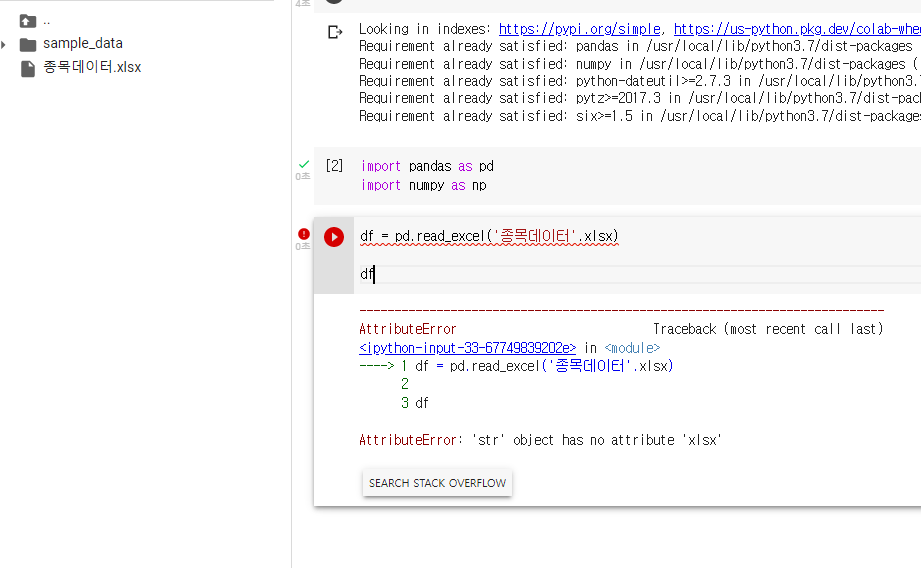Screen dimensions: 921x568
Task: Click the SEARCH STACK OVERFLOW button
Action: [x=437, y=483]
